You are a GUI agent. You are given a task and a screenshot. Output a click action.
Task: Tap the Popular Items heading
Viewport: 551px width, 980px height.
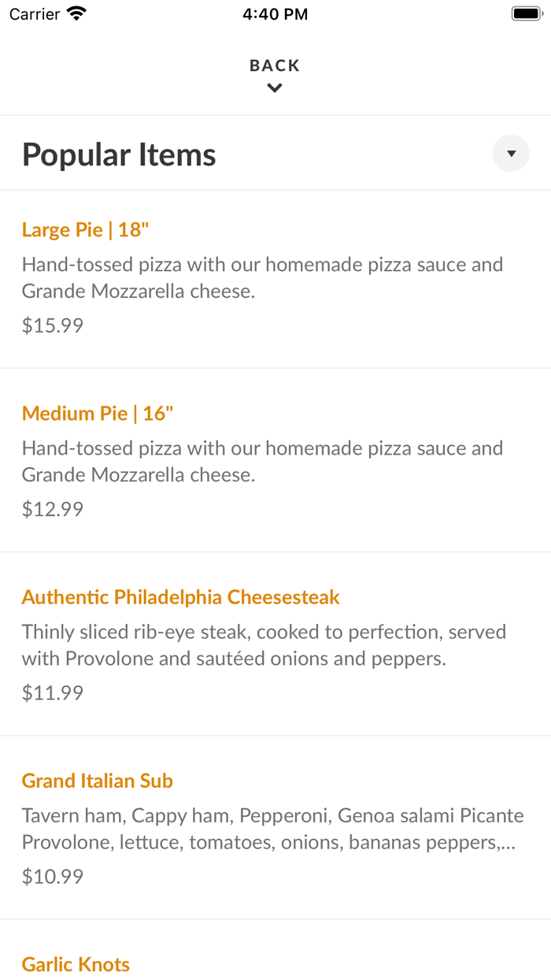[119, 154]
